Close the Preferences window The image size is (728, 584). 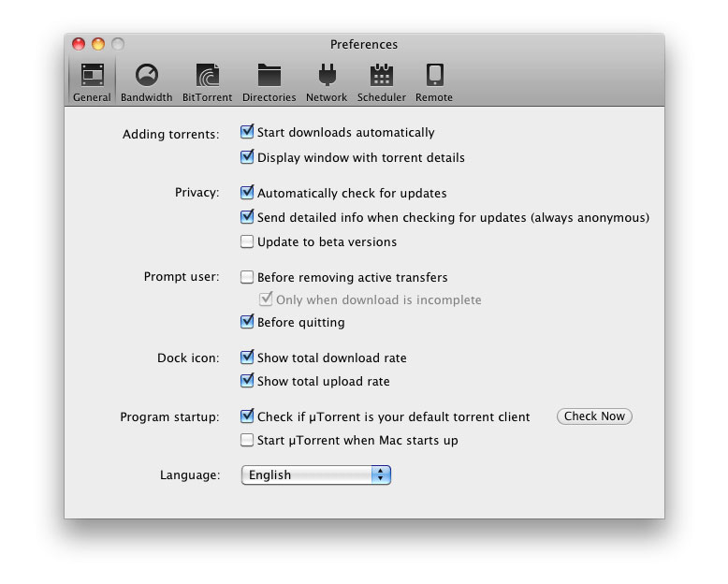(x=79, y=44)
